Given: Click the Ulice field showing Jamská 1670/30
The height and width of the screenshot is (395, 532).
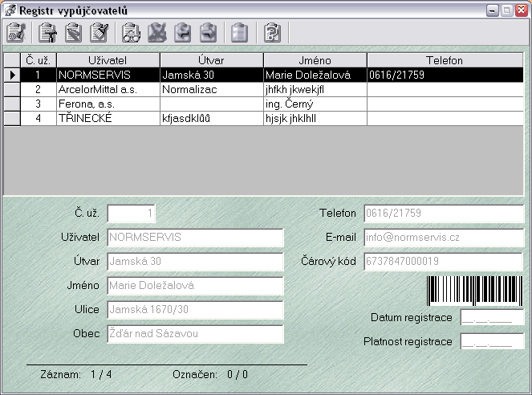Looking at the screenshot, I should point(195,310).
